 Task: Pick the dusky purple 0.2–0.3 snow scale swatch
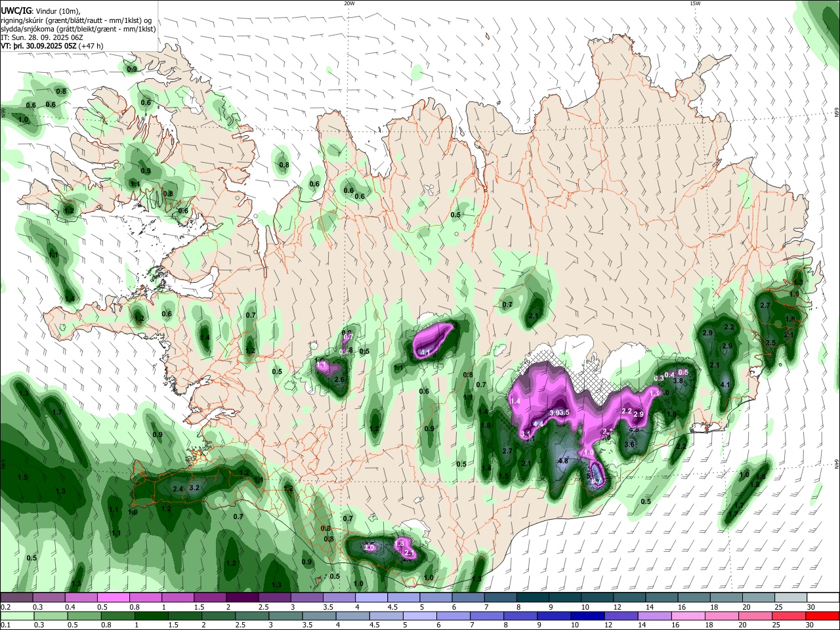(17, 598)
